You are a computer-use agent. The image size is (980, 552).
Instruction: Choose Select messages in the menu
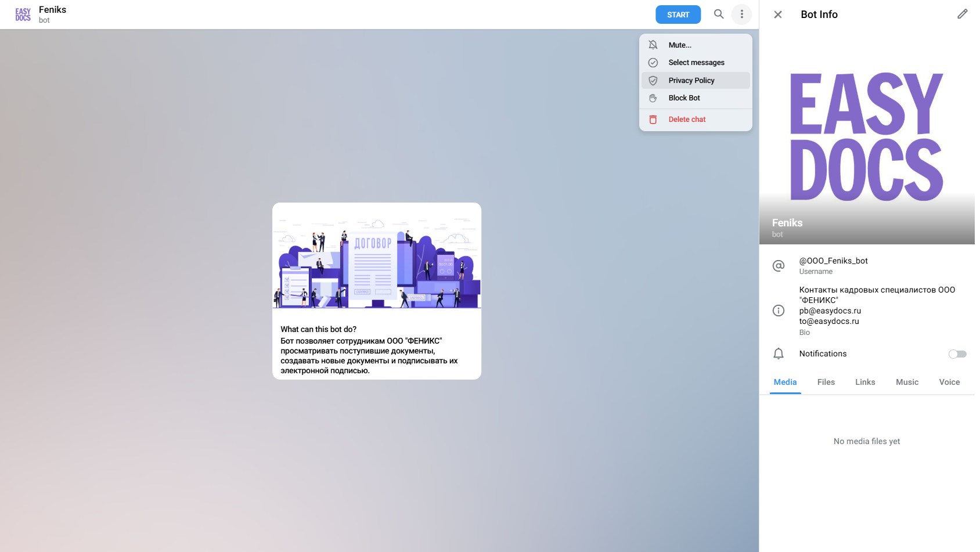pyautogui.click(x=696, y=63)
